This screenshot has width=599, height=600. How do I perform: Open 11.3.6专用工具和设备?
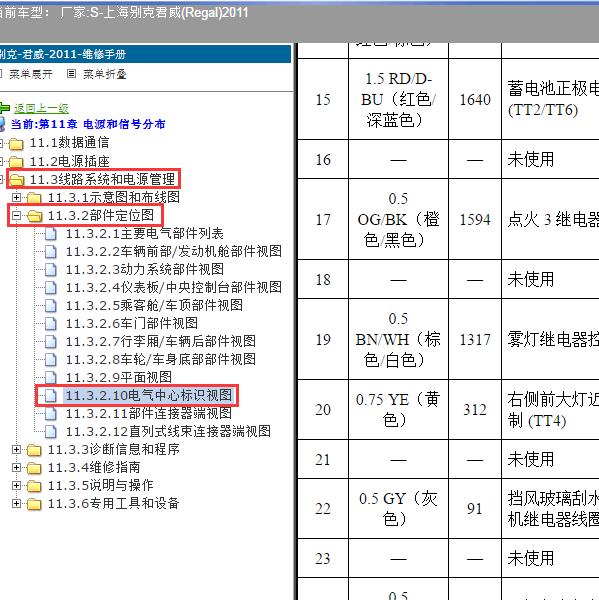pos(113,503)
